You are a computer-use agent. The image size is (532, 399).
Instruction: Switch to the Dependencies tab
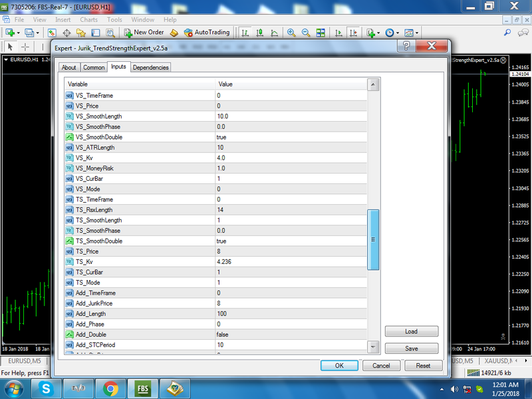click(151, 68)
